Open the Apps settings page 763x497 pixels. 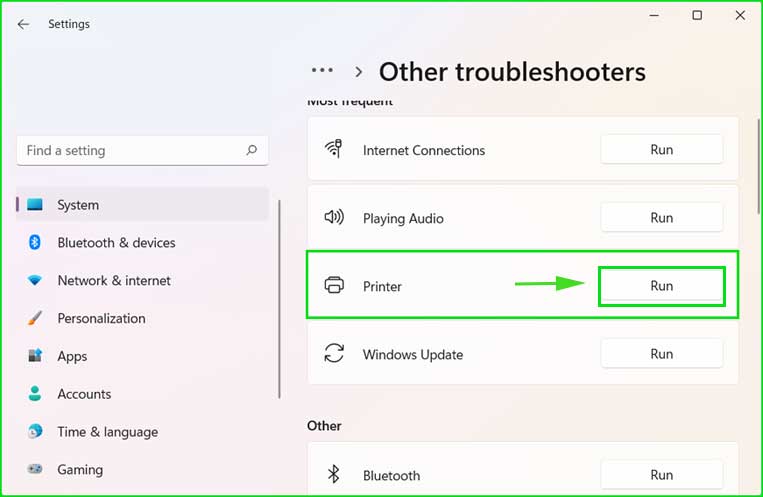coord(143,356)
